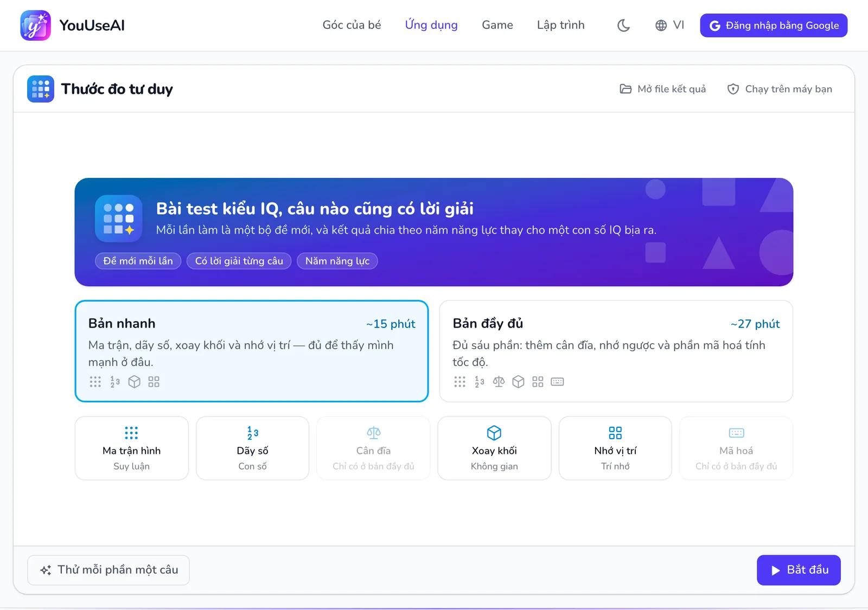868x610 pixels.
Task: Click the Ma trận hình section card
Action: pyautogui.click(x=132, y=448)
